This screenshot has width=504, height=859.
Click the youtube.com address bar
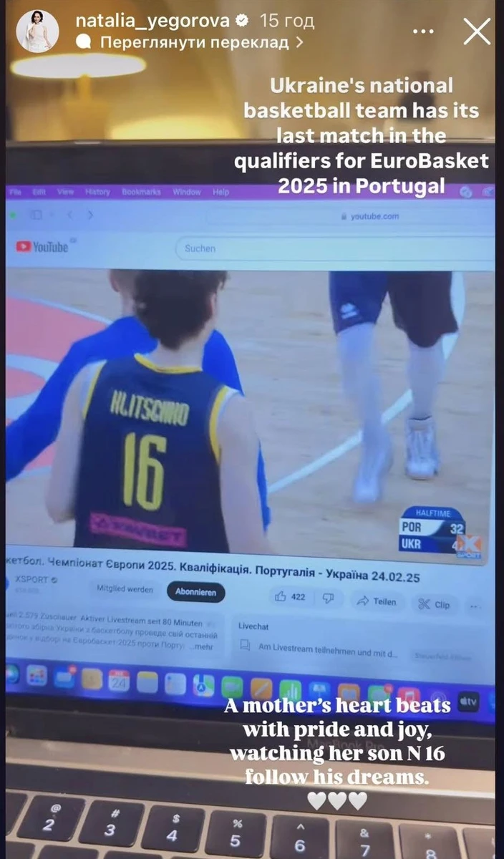372,216
